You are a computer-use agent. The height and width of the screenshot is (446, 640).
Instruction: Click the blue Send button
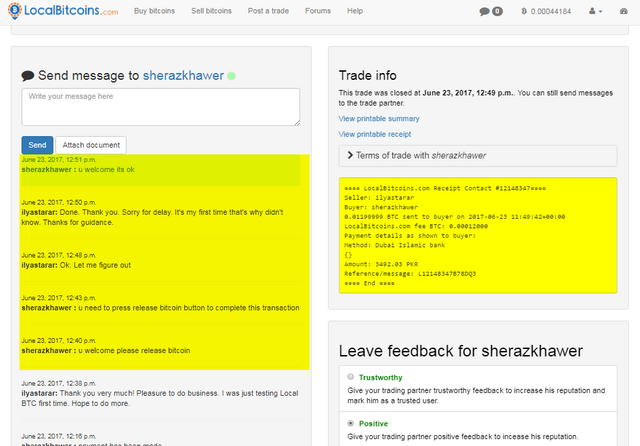pyautogui.click(x=37, y=145)
